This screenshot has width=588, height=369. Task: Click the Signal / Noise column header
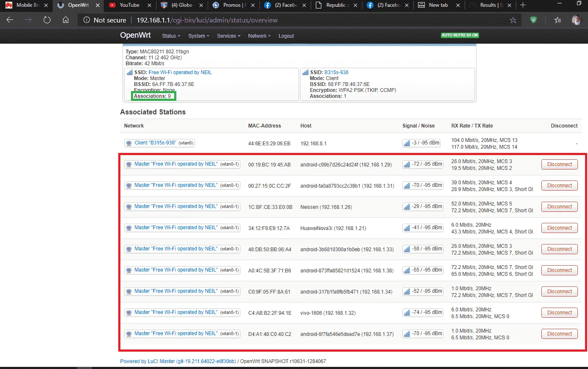coord(418,126)
